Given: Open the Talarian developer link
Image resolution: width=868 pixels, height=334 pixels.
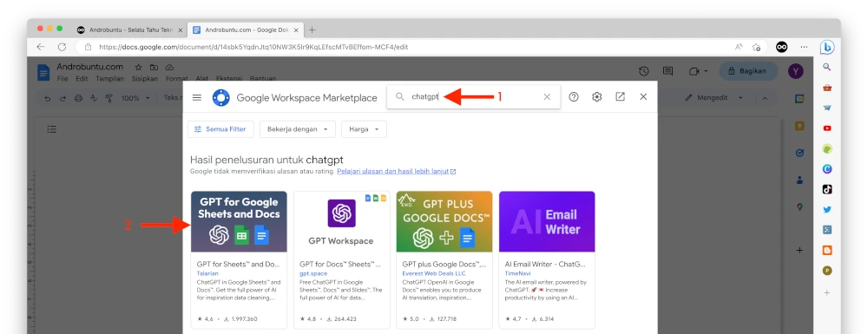Looking at the screenshot, I should (207, 273).
